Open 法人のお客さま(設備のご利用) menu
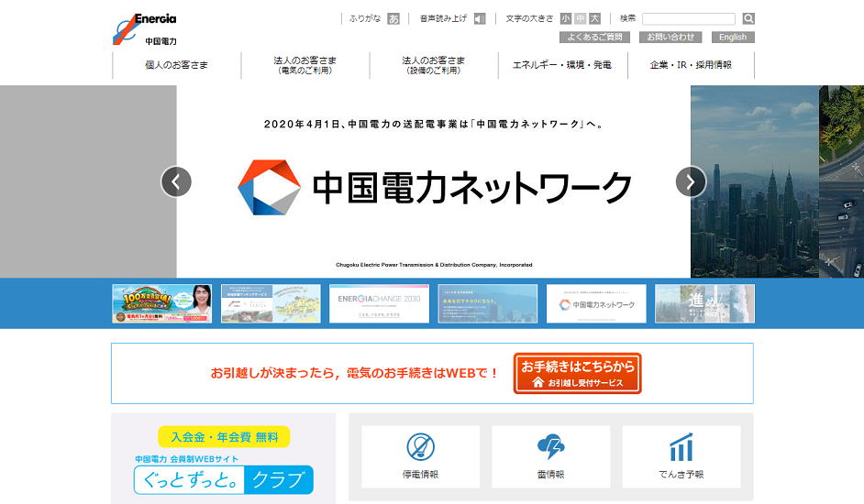This screenshot has width=864, height=504. click(434, 65)
